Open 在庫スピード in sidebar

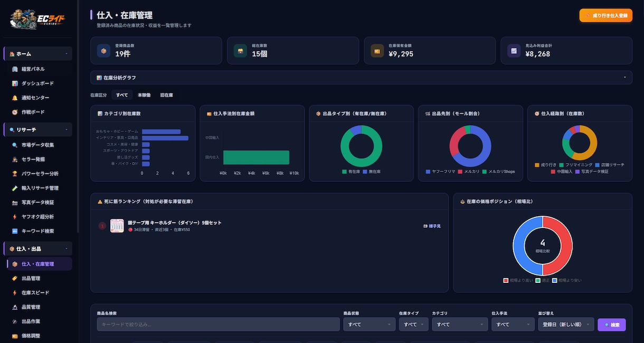click(38, 292)
